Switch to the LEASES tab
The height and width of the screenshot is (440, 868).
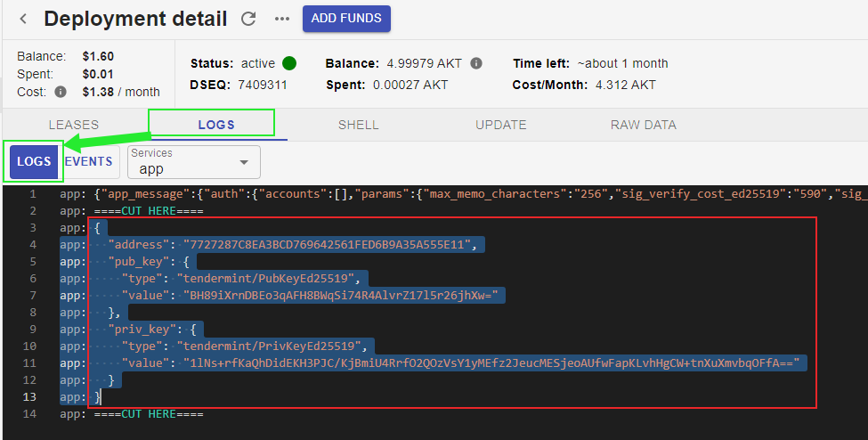click(74, 125)
